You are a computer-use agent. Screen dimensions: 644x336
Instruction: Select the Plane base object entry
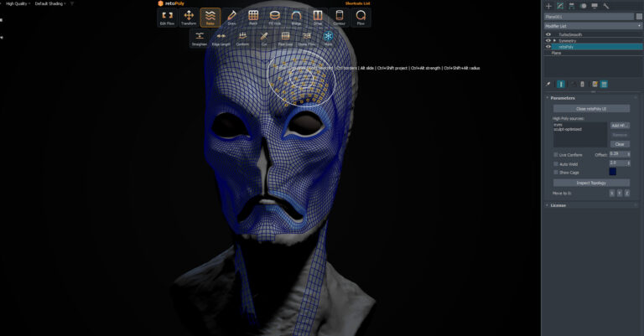(x=556, y=53)
